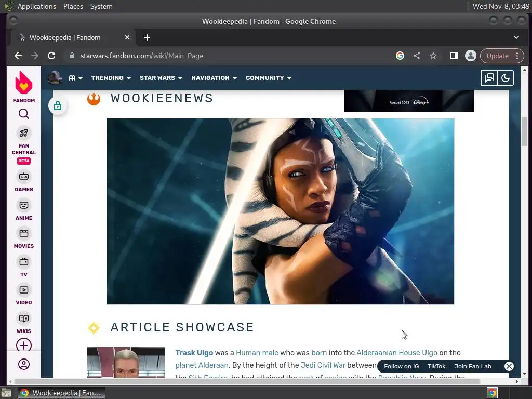Click the Update button in Chrome

[x=497, y=56]
